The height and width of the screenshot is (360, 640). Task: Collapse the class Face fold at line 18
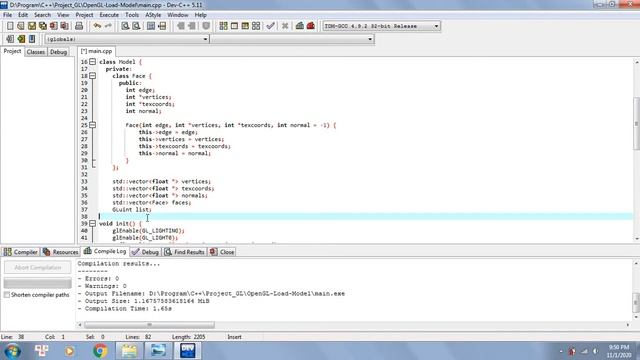93,76
